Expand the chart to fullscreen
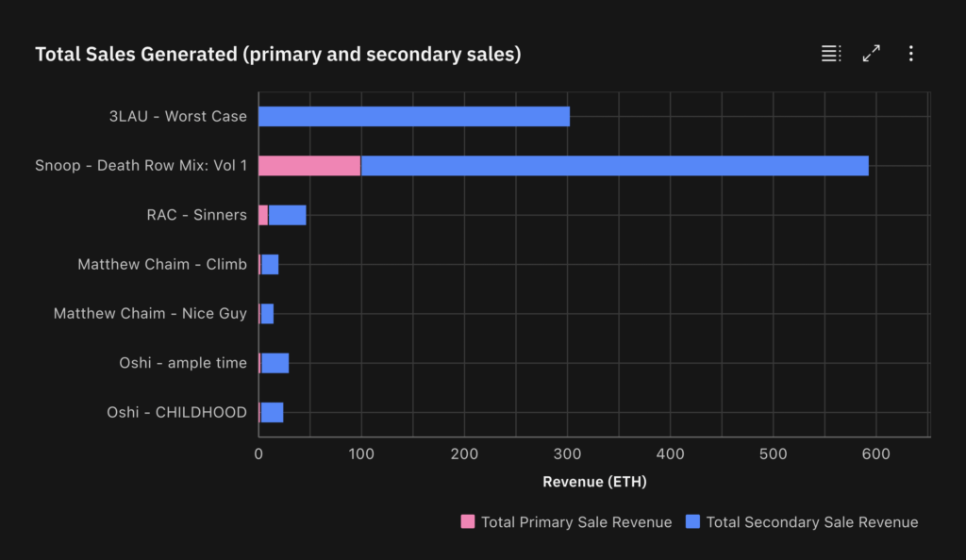 point(871,54)
